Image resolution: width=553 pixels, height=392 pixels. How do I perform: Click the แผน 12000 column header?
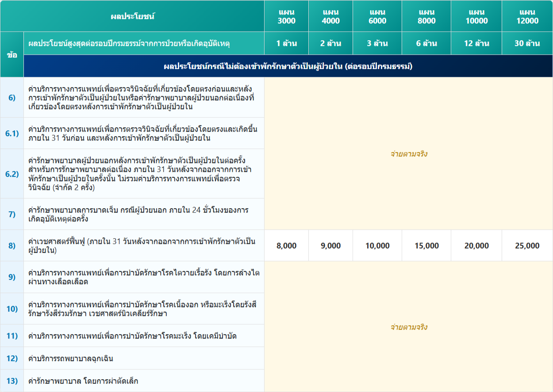527,16
